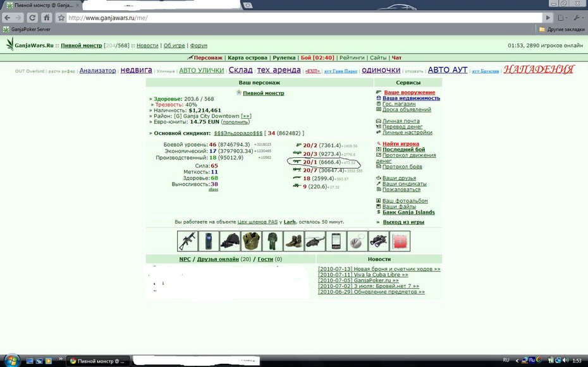Click the assault rifle equipment slot
The height and width of the screenshot is (367, 588).
pos(187,241)
